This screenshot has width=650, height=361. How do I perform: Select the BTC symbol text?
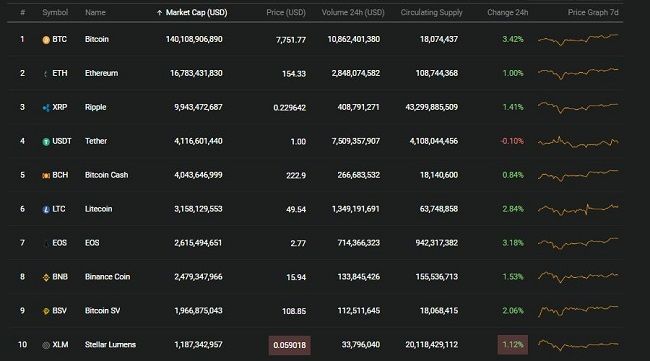pos(59,39)
